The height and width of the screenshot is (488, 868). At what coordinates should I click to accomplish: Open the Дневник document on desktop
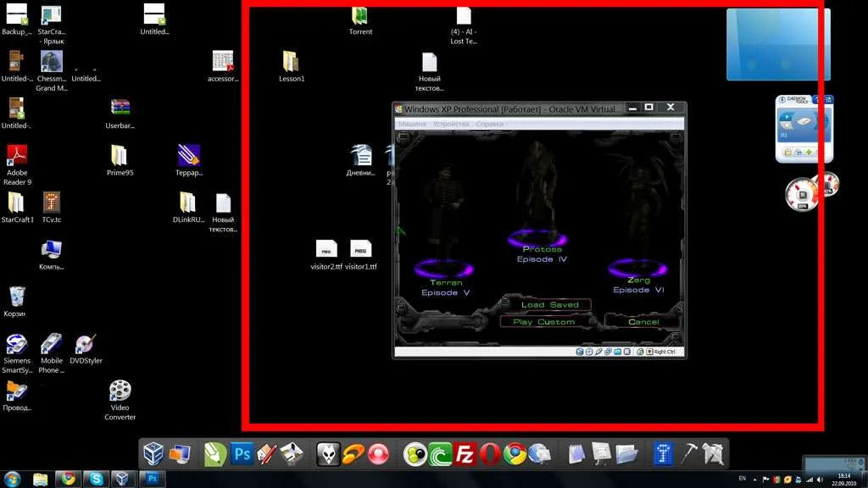pyautogui.click(x=361, y=160)
